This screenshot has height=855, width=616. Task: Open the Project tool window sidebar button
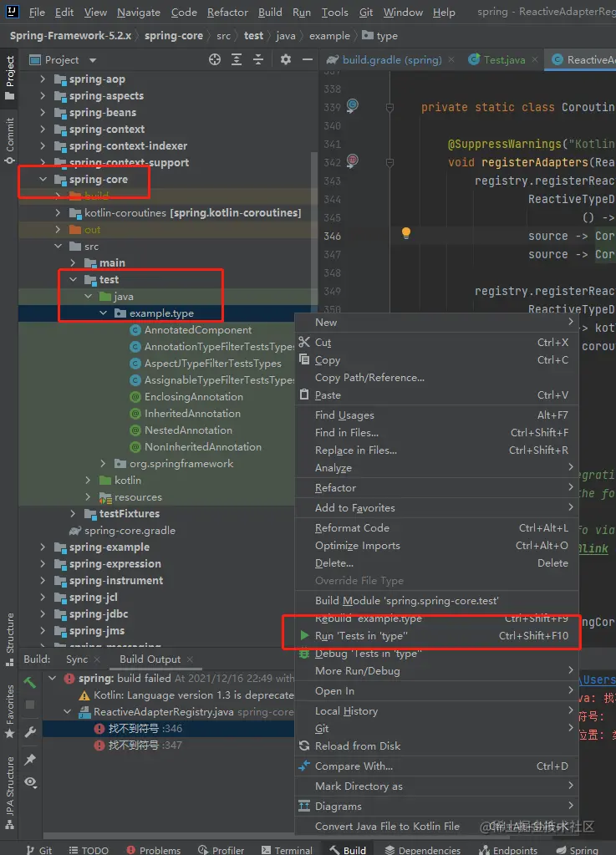(x=9, y=78)
